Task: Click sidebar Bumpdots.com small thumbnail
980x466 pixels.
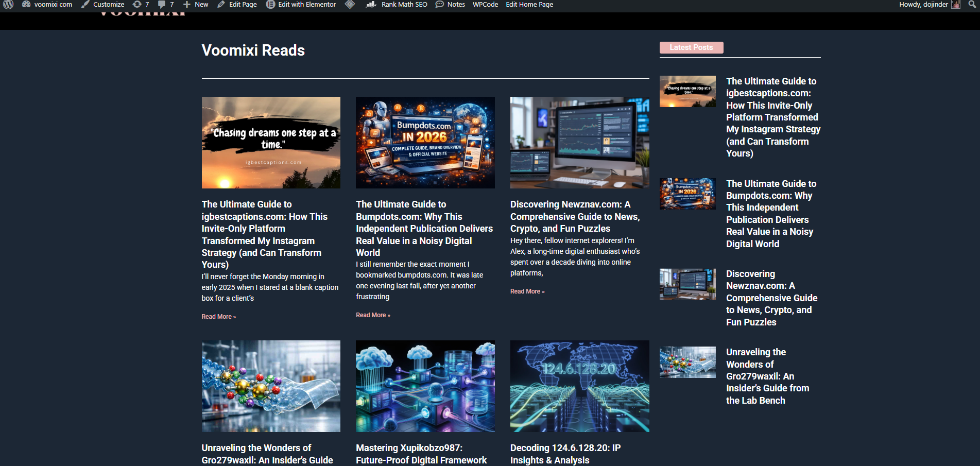Action: tap(687, 194)
